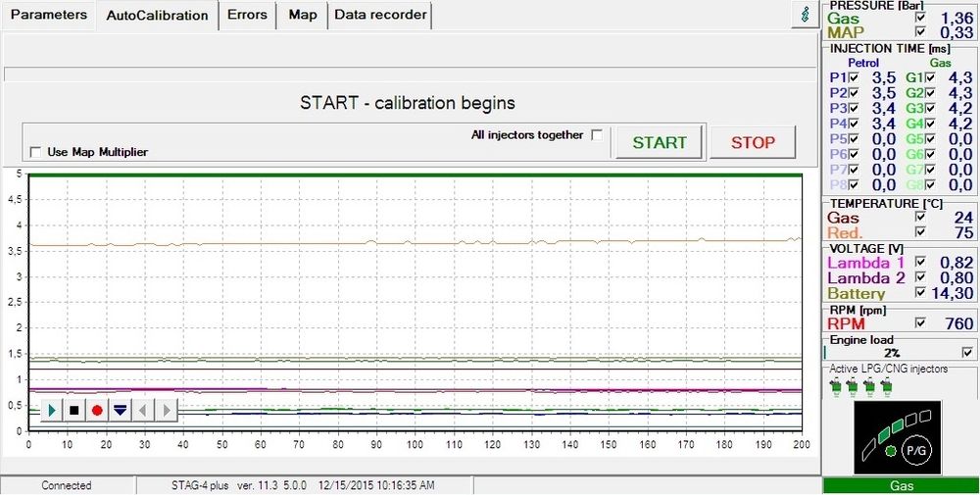Toggle Battery voltage checkbox
Image resolution: width=980 pixels, height=495 pixels.
pos(920,292)
